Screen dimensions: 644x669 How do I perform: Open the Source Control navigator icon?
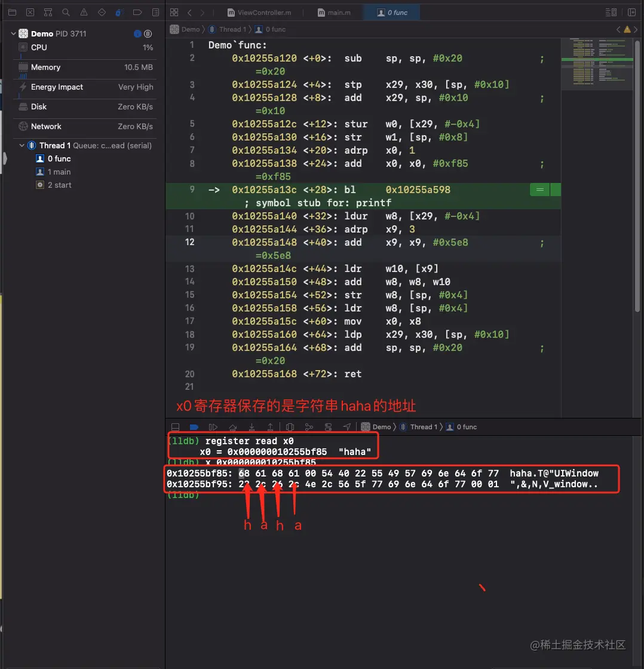[x=30, y=13]
